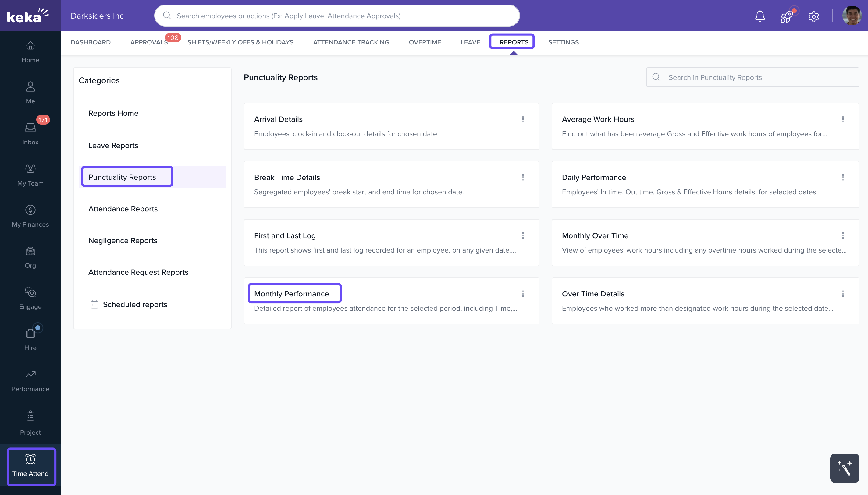This screenshot has width=868, height=495.
Task: Open the Inbox sidebar icon
Action: [30, 134]
